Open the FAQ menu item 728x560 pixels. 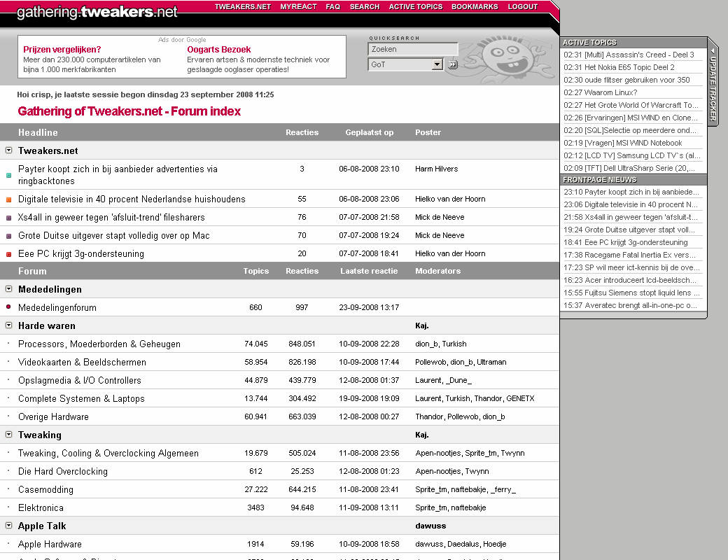[x=333, y=7]
